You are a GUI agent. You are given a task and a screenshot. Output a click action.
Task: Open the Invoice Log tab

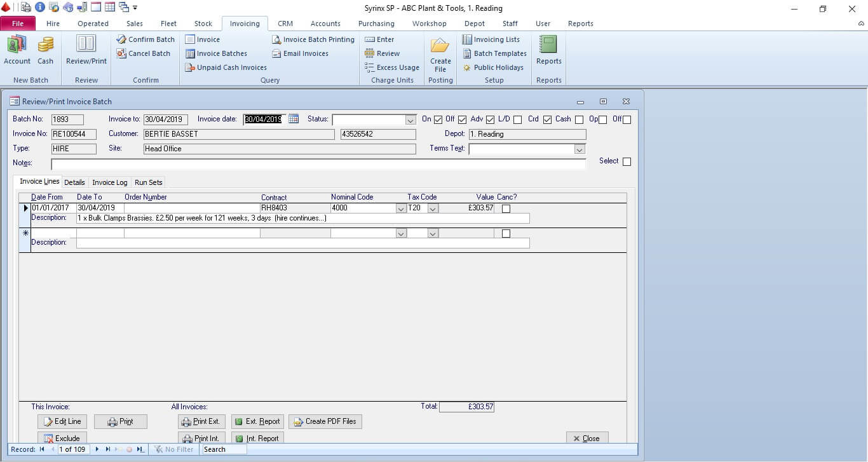click(x=110, y=182)
